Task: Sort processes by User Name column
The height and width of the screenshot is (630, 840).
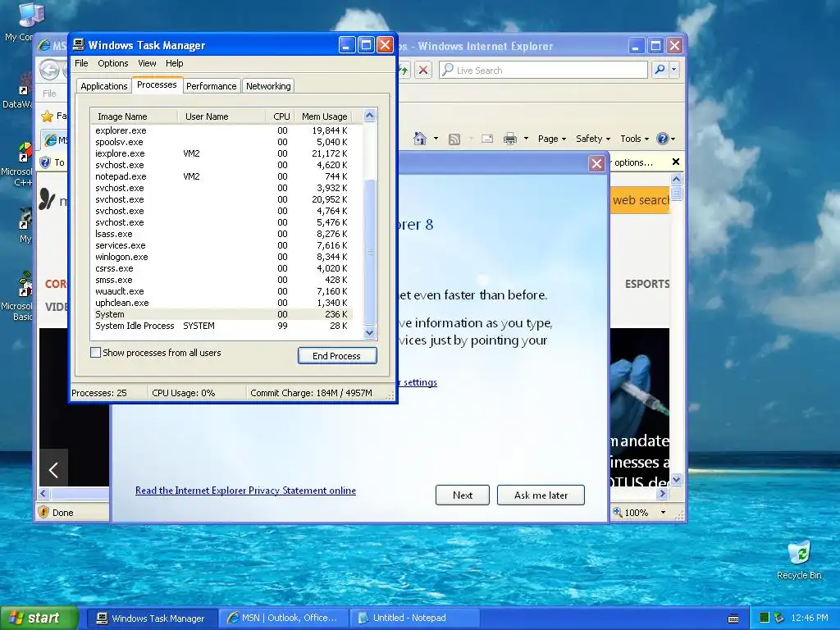Action: pyautogui.click(x=221, y=116)
